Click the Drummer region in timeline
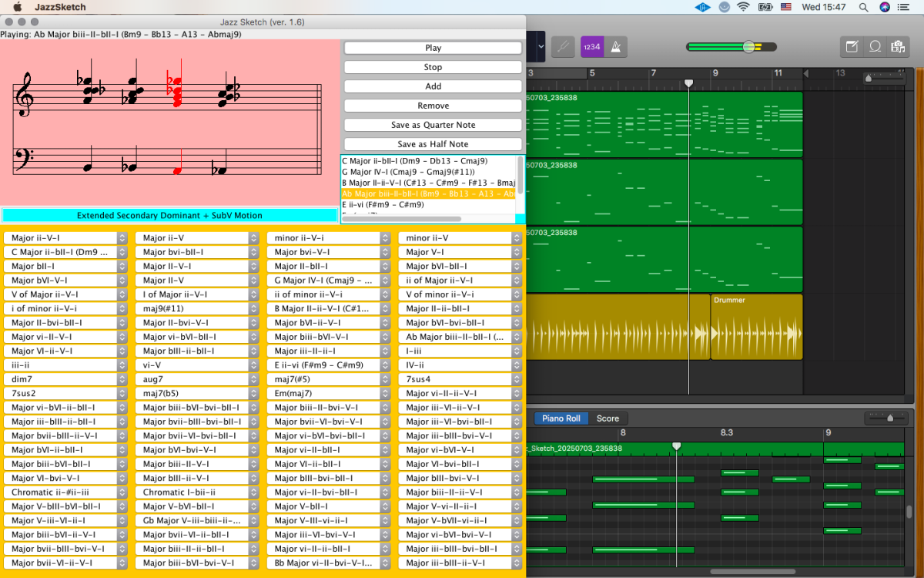 click(755, 328)
